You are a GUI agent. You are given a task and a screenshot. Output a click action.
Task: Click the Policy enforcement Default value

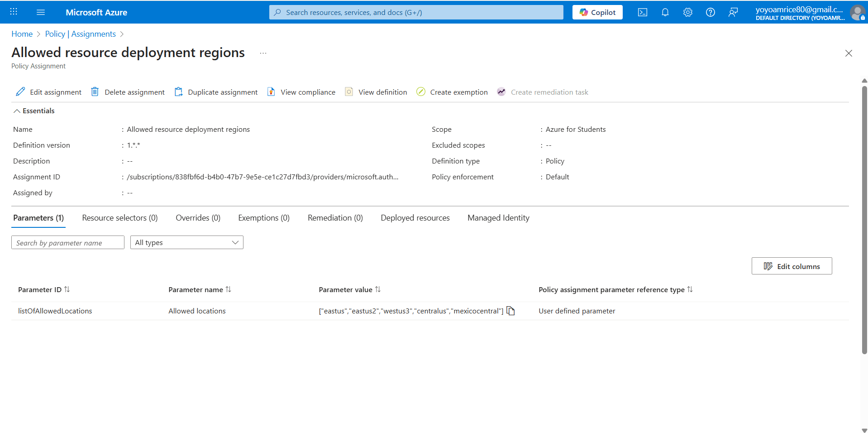[557, 177]
